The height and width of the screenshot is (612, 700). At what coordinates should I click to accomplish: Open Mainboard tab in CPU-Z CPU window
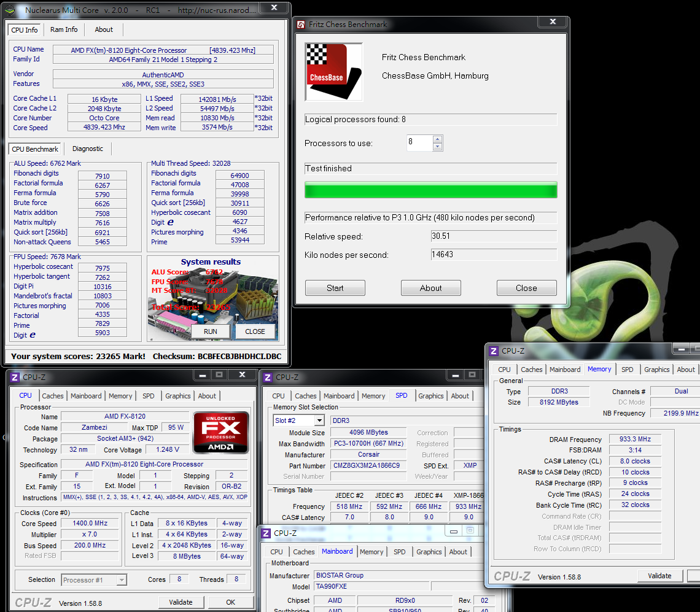tap(86, 396)
